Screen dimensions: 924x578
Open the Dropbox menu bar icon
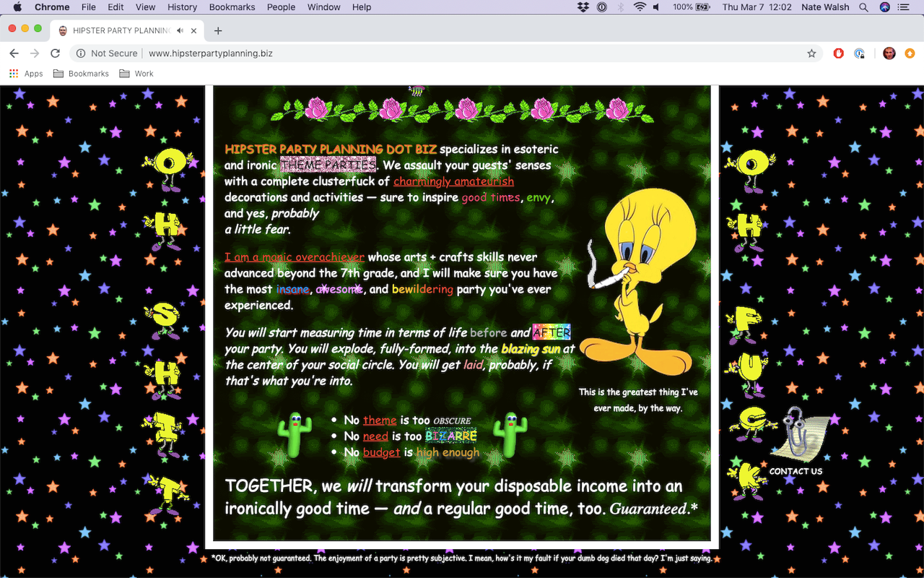coord(583,7)
